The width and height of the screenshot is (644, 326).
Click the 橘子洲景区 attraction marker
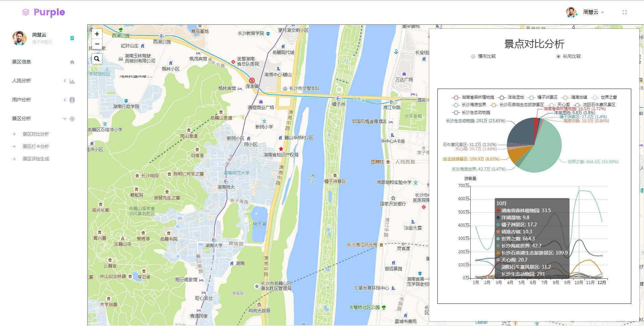coord(335,176)
